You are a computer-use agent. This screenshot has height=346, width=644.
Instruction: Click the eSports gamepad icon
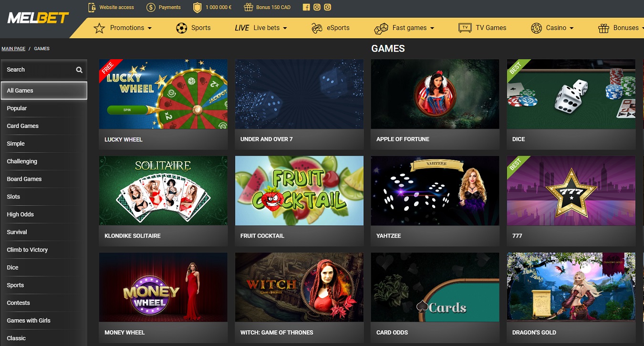coord(317,28)
